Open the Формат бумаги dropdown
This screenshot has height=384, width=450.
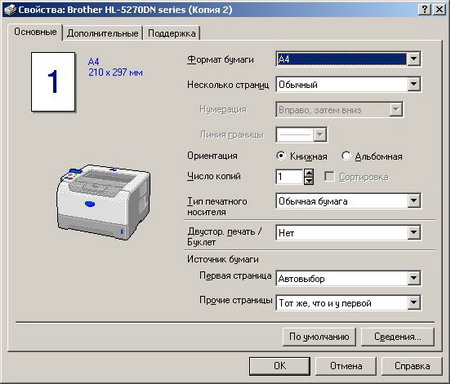tap(348, 59)
